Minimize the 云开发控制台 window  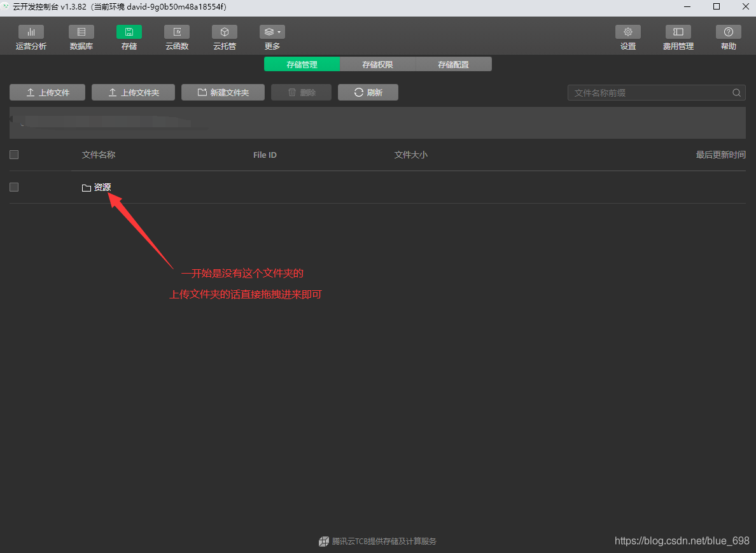click(687, 7)
